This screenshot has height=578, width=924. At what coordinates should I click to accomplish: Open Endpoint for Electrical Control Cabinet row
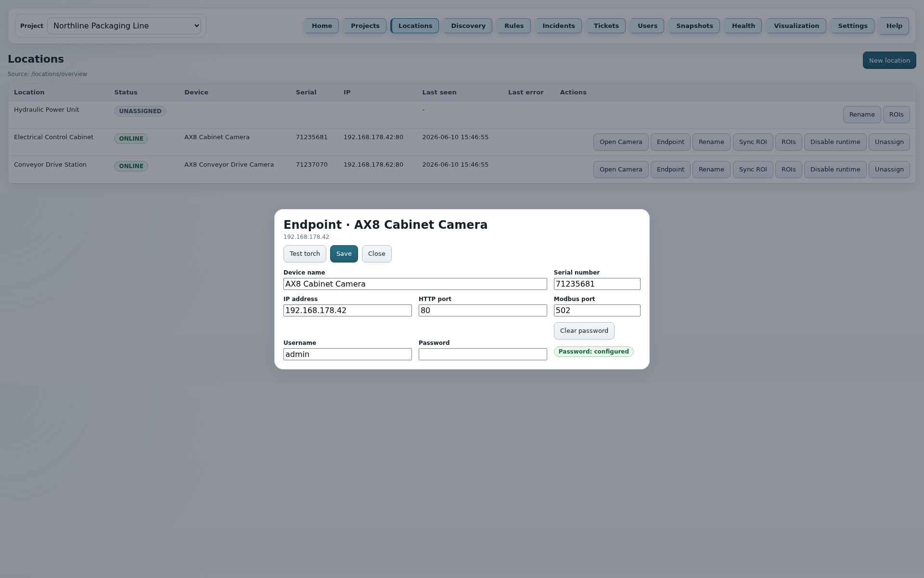click(670, 142)
